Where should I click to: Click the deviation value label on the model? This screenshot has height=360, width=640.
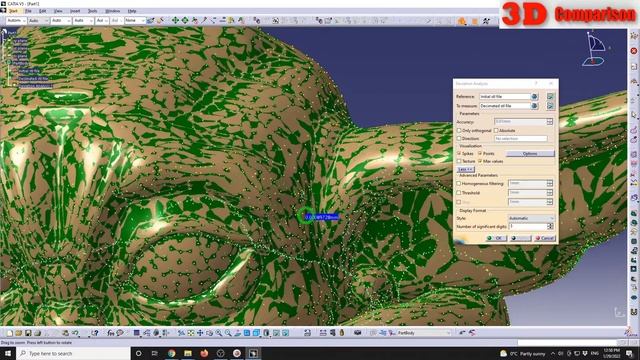[x=322, y=217]
